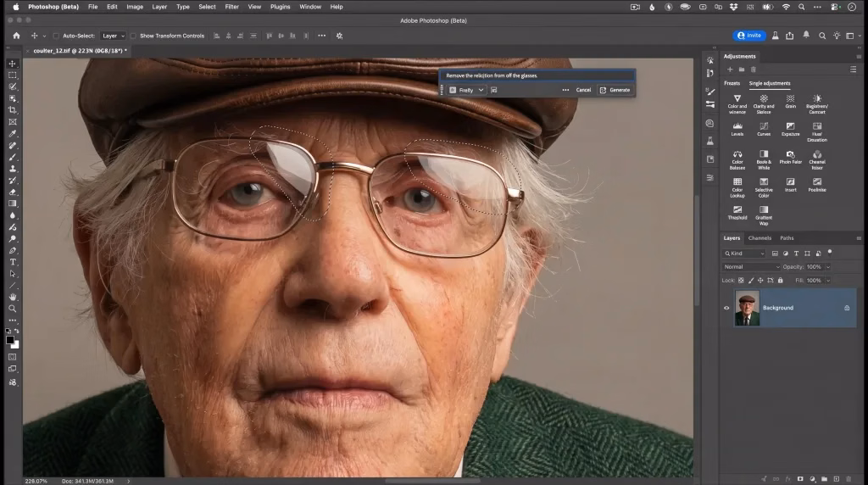This screenshot has height=485, width=868.
Task: Add a Selective Color adjustment
Action: pos(764,187)
